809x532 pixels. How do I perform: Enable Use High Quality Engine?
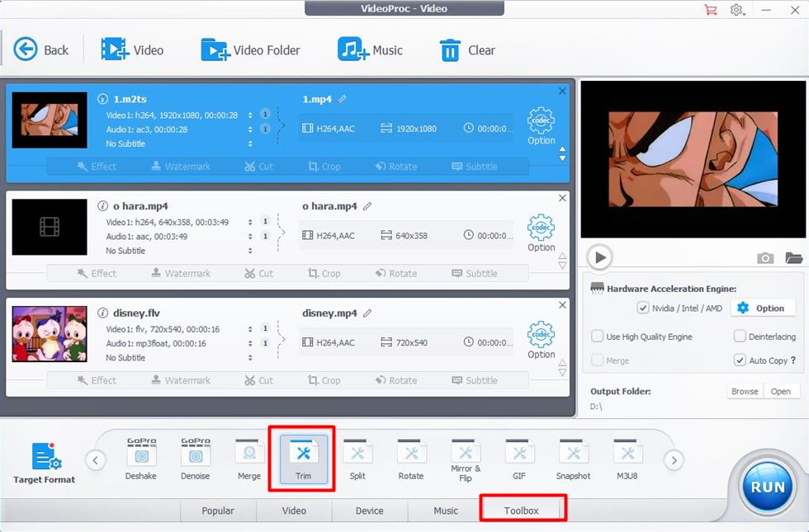597,337
